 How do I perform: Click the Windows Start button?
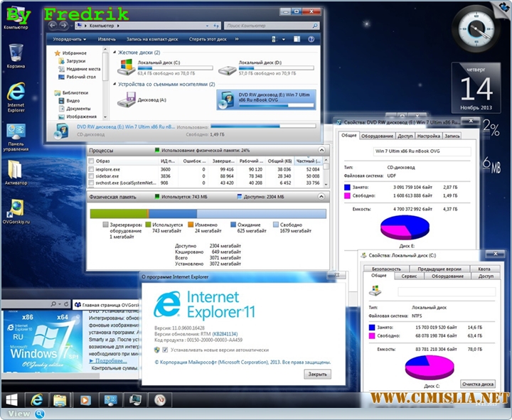click(13, 399)
